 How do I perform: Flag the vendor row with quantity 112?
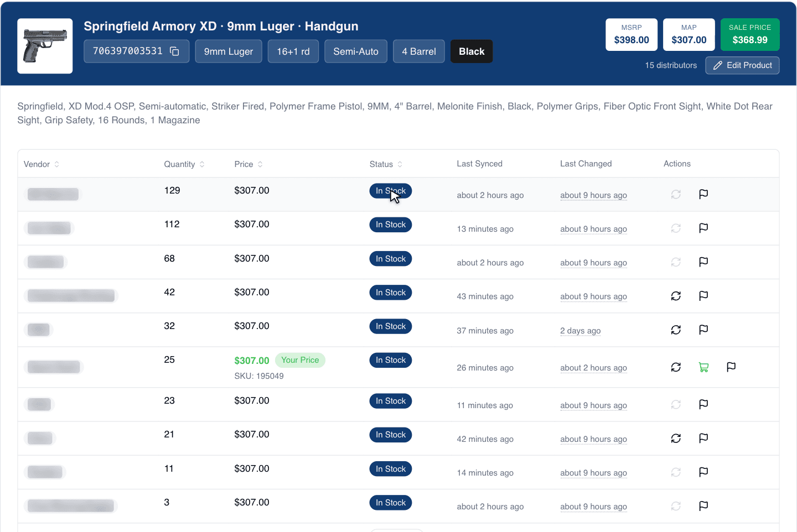click(x=703, y=228)
